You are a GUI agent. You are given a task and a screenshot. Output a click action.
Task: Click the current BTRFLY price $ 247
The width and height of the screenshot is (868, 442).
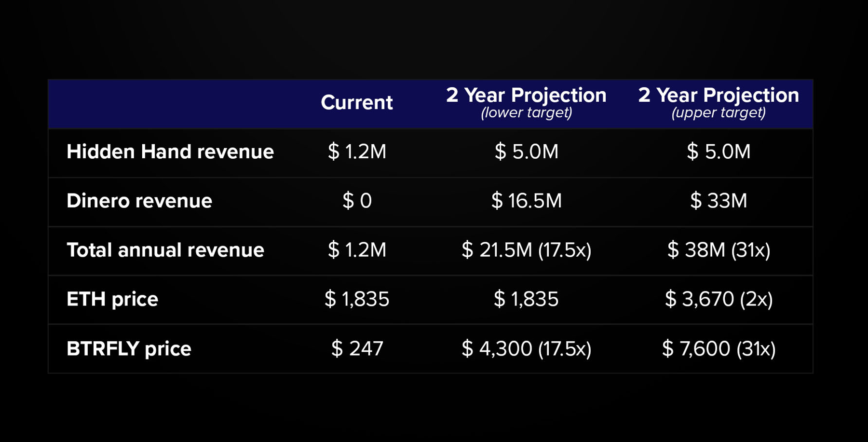point(357,349)
